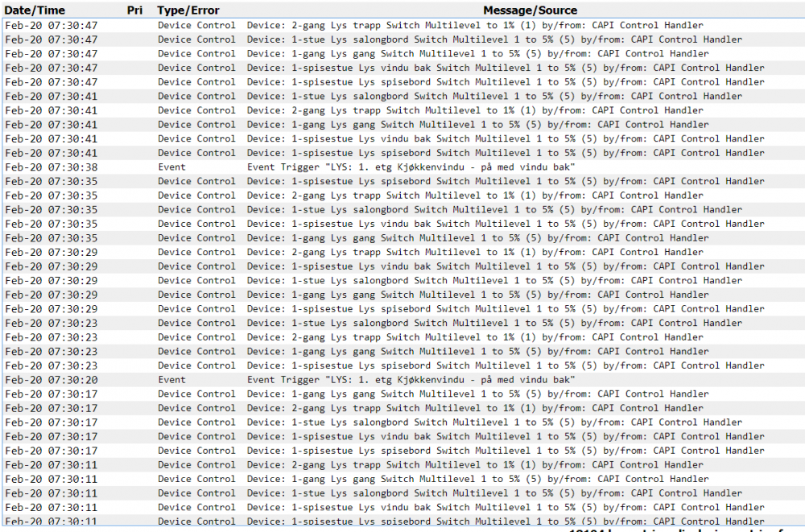Click the Pri column header
Screen dimensions: 805x532
[134, 10]
